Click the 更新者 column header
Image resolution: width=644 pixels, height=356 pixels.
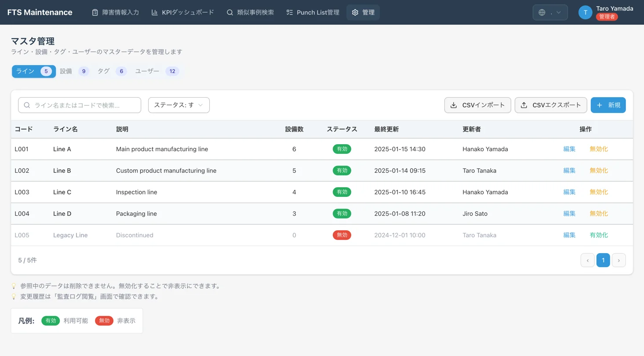pyautogui.click(x=472, y=129)
